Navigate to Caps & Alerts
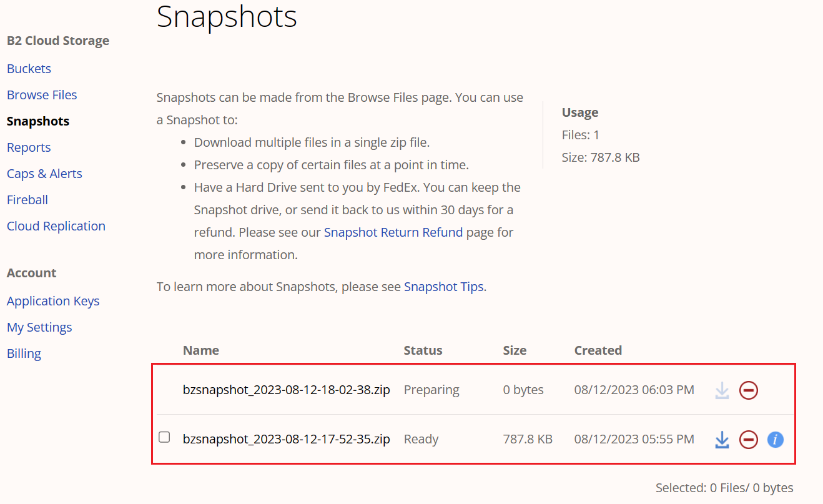Screen dimensions: 823x504 click(44, 174)
